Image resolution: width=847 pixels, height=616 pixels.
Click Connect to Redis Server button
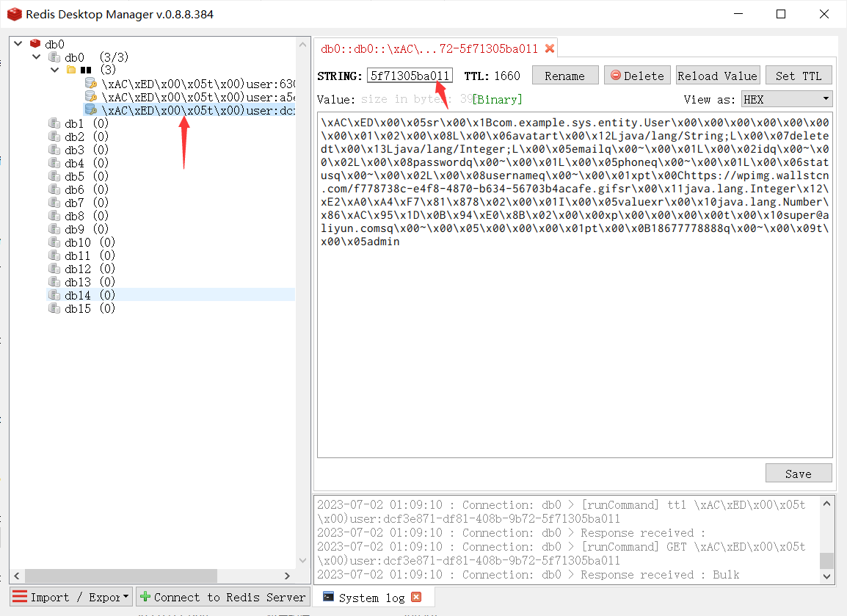pos(223,597)
